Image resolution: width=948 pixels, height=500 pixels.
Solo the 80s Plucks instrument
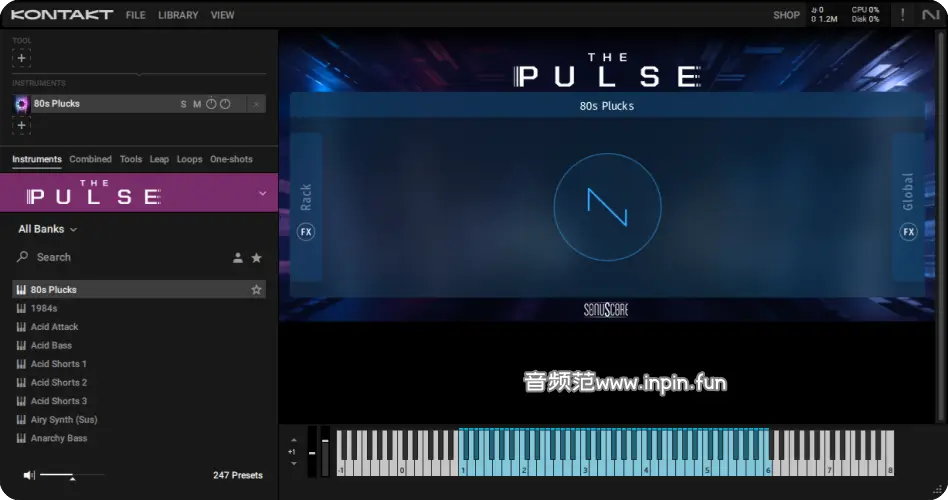tap(183, 104)
